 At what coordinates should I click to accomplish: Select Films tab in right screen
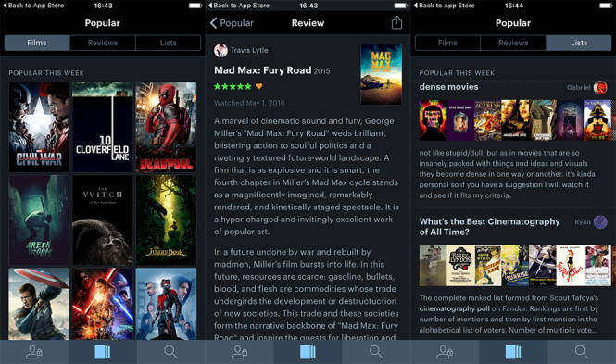click(447, 43)
